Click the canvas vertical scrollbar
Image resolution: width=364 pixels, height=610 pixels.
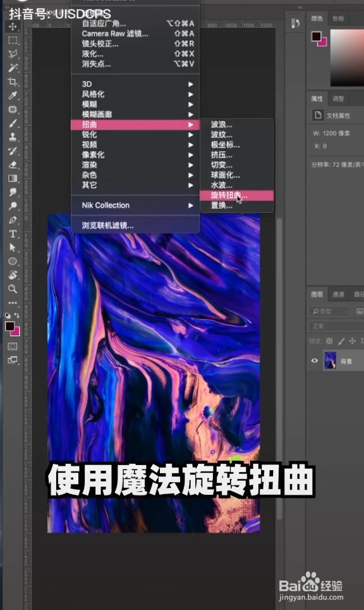point(279,369)
